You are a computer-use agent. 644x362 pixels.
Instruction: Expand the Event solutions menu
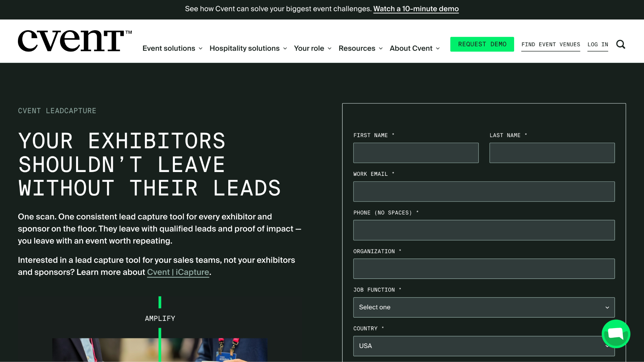tap(172, 48)
